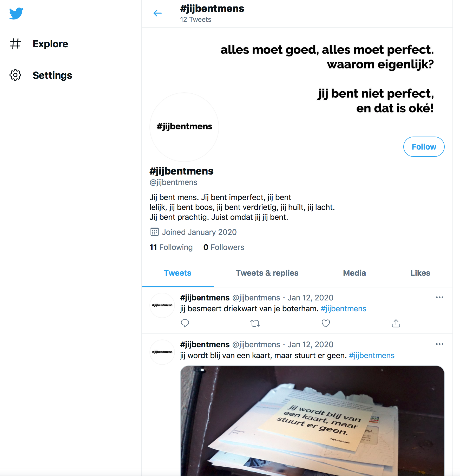The image size is (460, 476).
Task: View the 11 Following list
Action: point(171,247)
